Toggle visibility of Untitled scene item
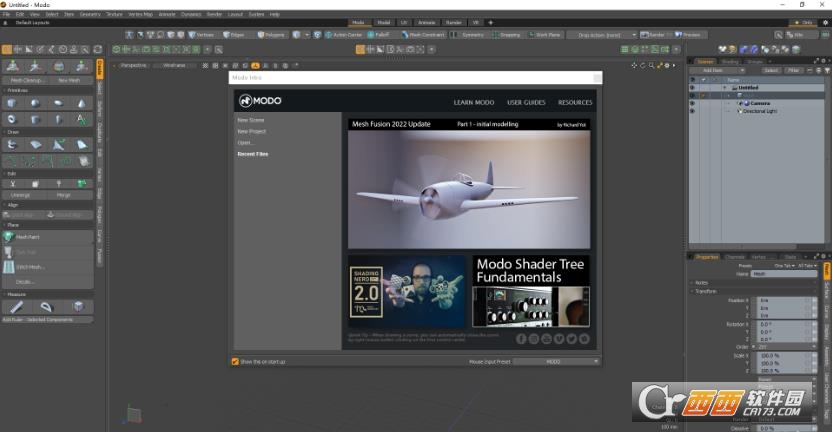This screenshot has height=432, width=832. pos(692,88)
